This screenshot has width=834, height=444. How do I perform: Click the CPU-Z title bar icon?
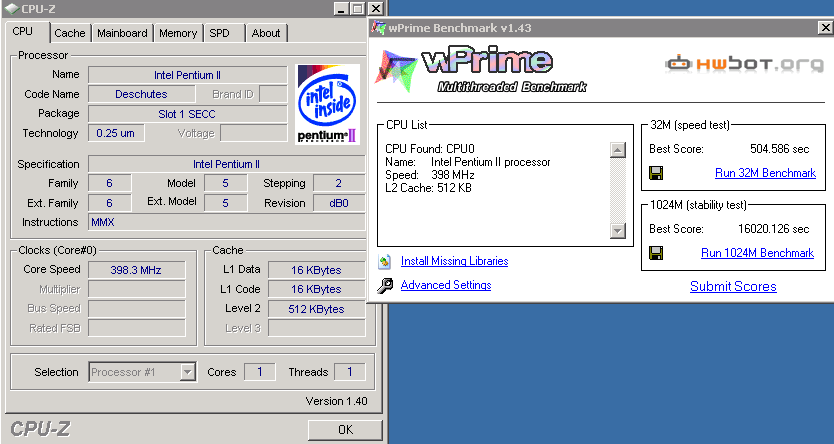coord(11,9)
